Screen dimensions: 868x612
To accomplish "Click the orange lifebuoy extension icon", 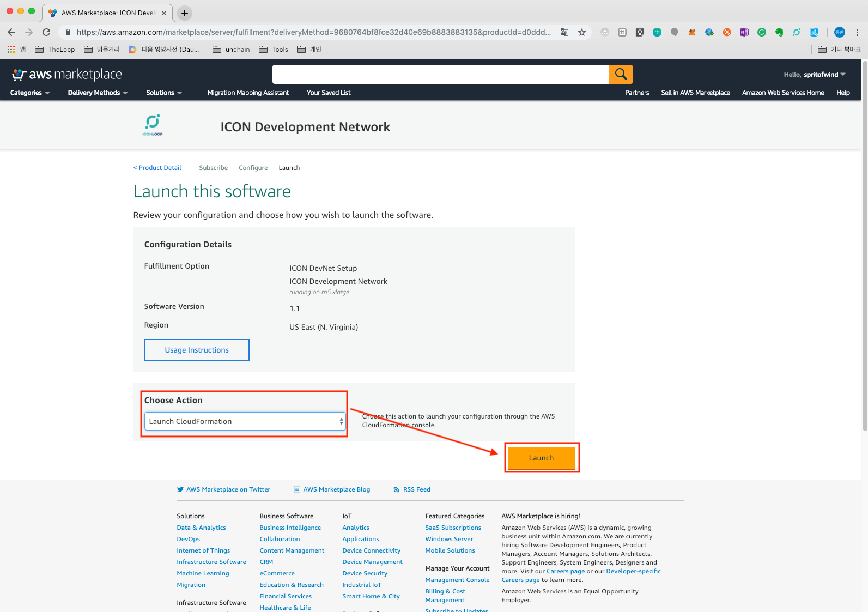I will pyautogui.click(x=727, y=32).
